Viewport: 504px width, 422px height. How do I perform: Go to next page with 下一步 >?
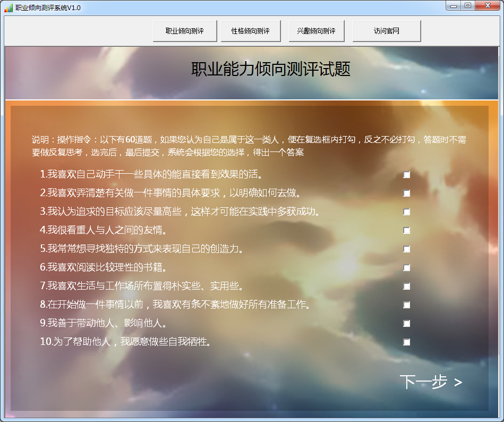431,382
